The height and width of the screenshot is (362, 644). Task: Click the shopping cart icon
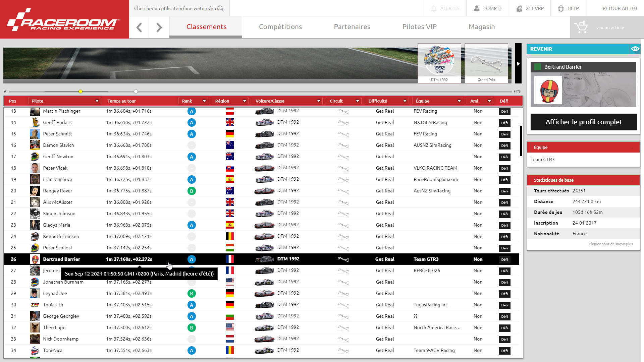point(581,27)
